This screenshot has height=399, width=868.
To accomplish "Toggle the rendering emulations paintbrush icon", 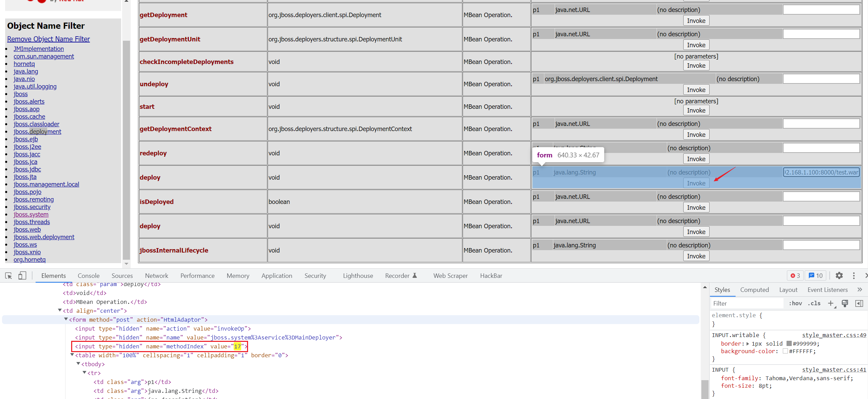I will coord(845,303).
